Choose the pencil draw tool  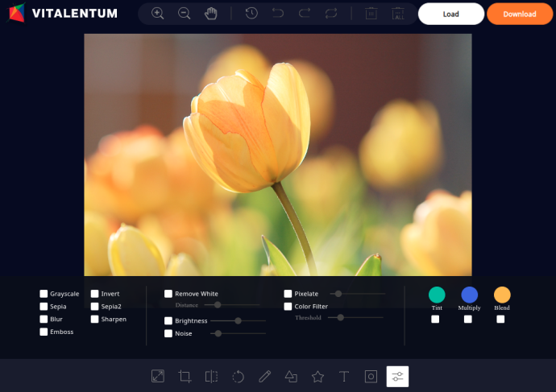[264, 376]
